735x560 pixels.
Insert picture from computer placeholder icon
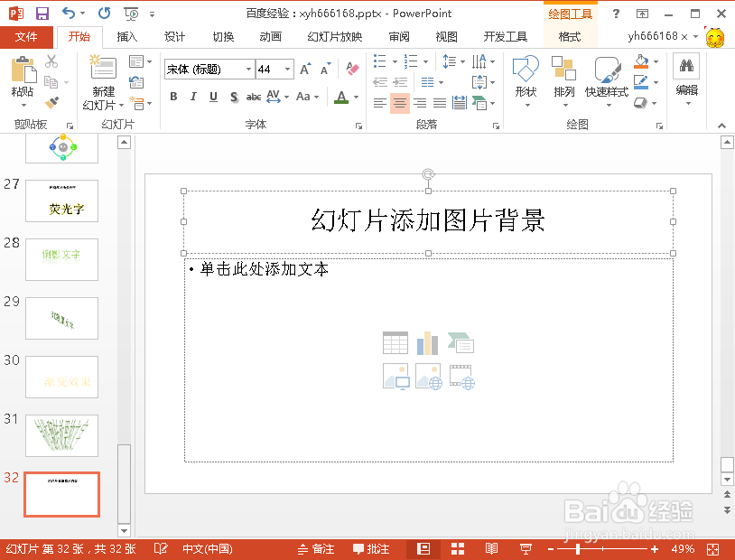click(396, 377)
